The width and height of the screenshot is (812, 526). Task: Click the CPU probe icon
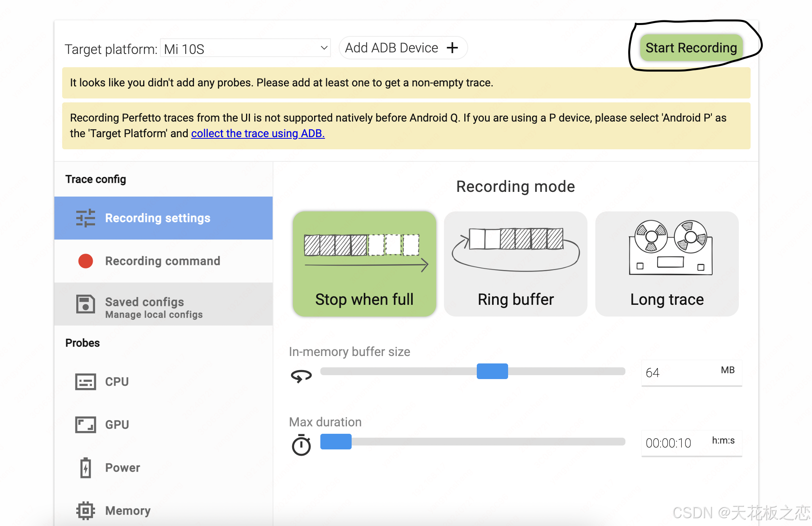85,382
